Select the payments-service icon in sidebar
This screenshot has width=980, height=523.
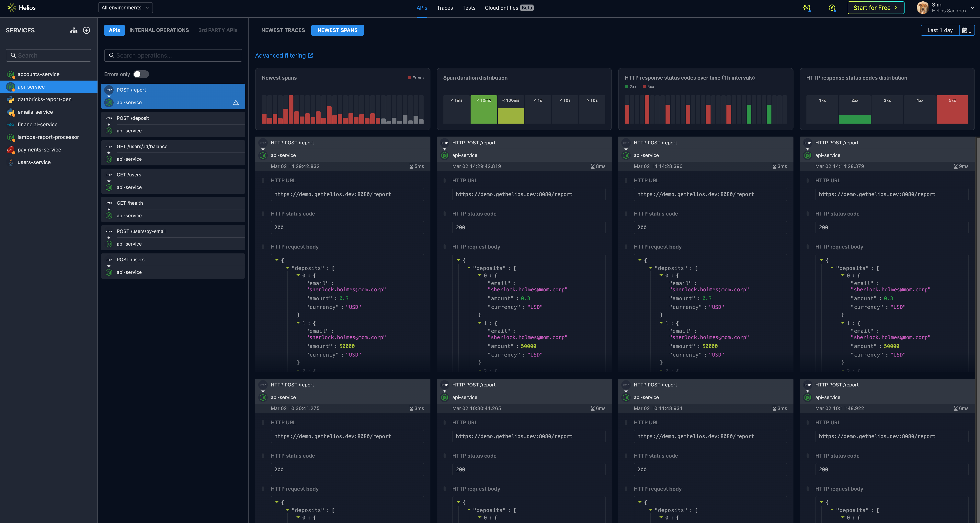pos(11,150)
